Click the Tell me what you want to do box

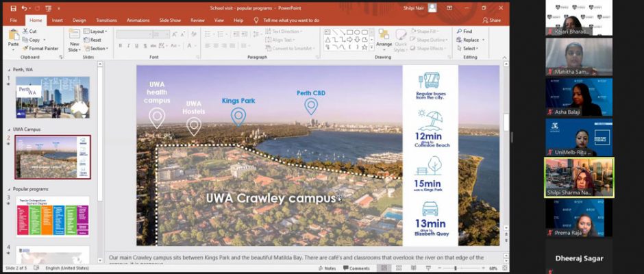(286, 20)
